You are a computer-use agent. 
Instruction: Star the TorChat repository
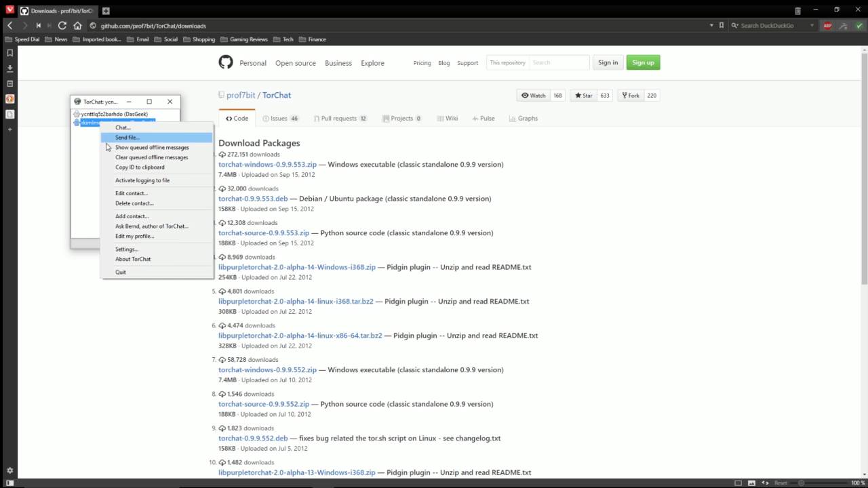coord(583,96)
